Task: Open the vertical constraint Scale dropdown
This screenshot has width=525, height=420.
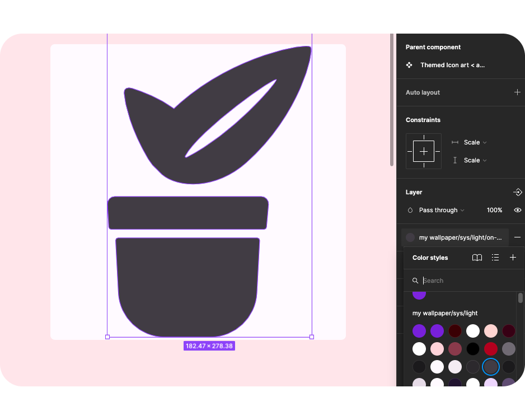Action: (475, 160)
